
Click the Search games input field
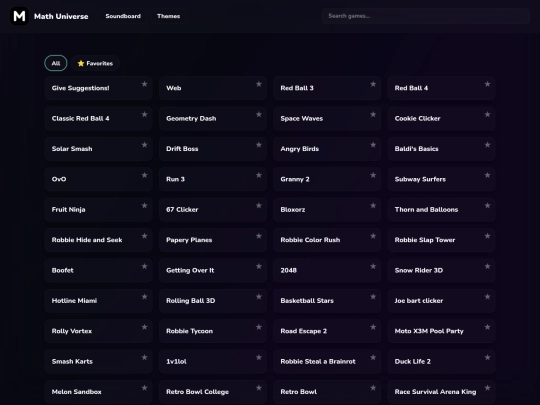[x=426, y=16]
